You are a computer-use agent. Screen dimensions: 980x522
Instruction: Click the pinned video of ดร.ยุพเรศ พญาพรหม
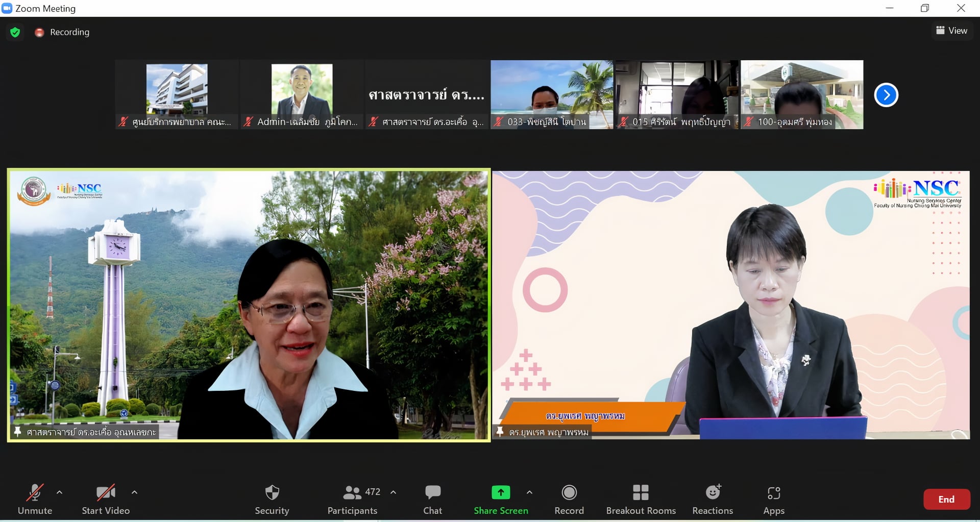click(731, 305)
